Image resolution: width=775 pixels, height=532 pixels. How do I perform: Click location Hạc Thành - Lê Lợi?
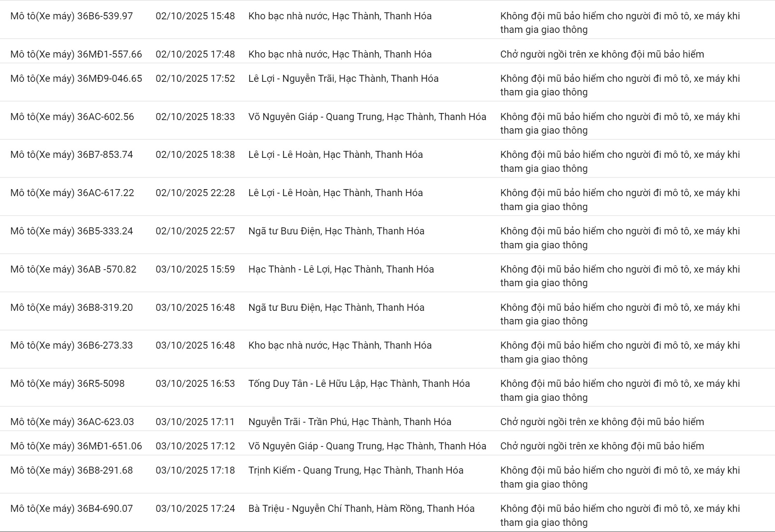341,269
